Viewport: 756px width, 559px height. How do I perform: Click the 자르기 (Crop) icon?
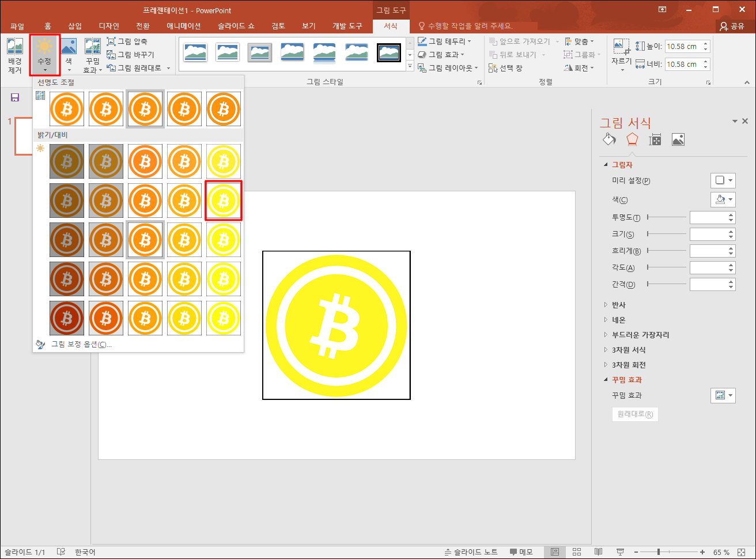click(621, 46)
